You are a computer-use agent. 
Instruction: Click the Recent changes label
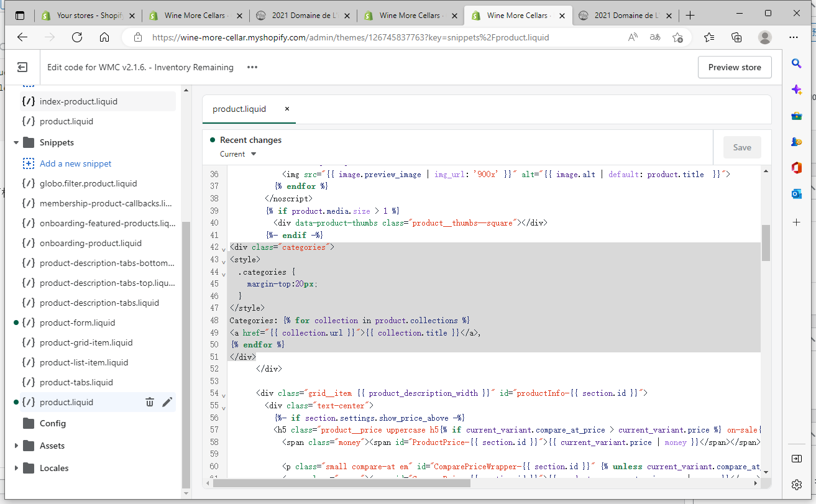pyautogui.click(x=250, y=140)
